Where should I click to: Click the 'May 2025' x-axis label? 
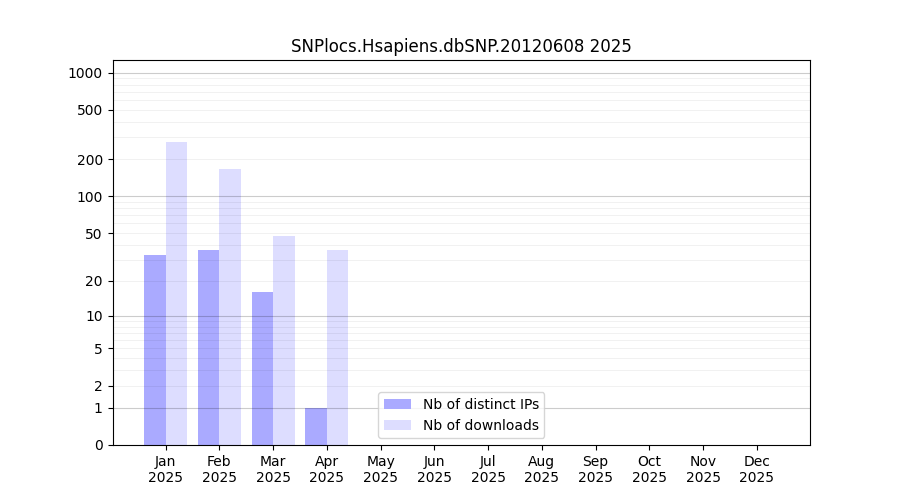coord(381,469)
